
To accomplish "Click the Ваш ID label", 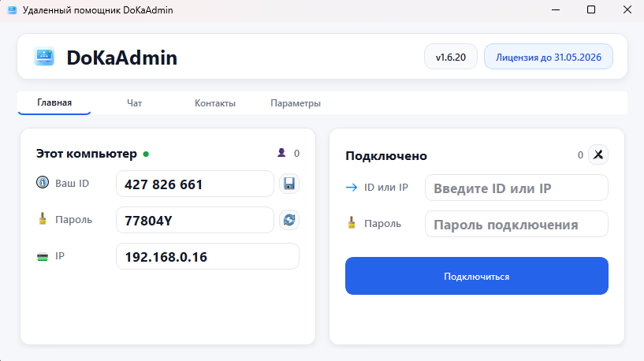I will 73,183.
